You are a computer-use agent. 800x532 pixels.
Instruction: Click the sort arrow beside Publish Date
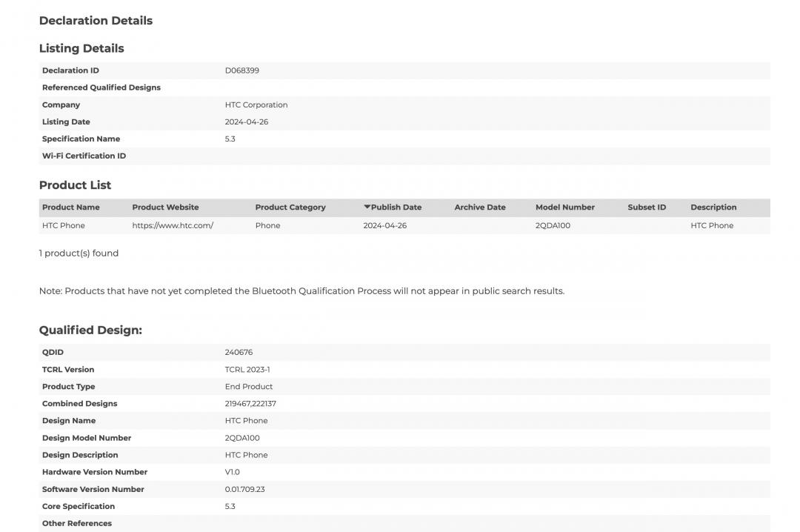(x=367, y=207)
